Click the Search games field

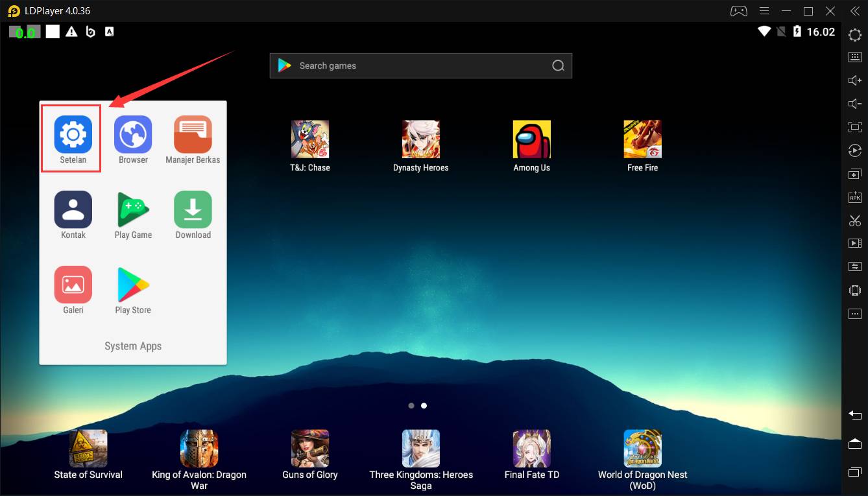(x=420, y=65)
